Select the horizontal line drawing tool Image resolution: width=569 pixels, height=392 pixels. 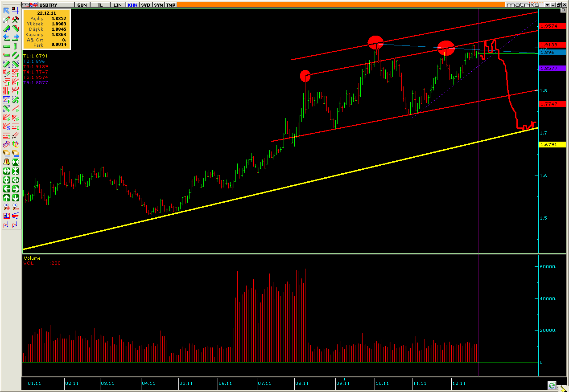point(7,46)
